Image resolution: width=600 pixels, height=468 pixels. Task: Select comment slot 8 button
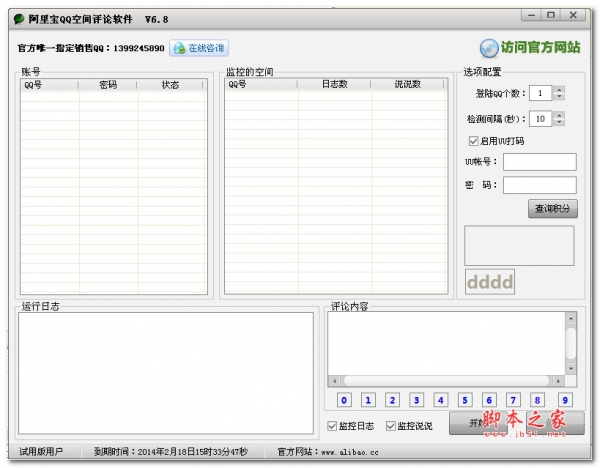click(x=537, y=400)
